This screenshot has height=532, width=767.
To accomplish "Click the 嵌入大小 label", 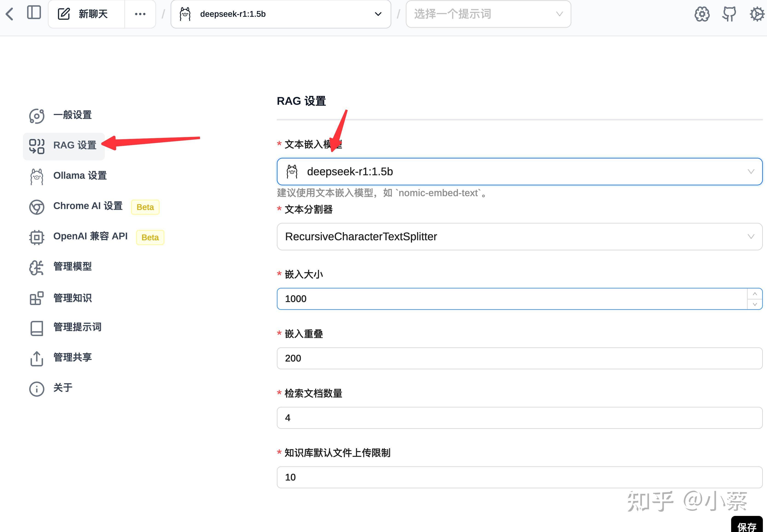I will [303, 274].
